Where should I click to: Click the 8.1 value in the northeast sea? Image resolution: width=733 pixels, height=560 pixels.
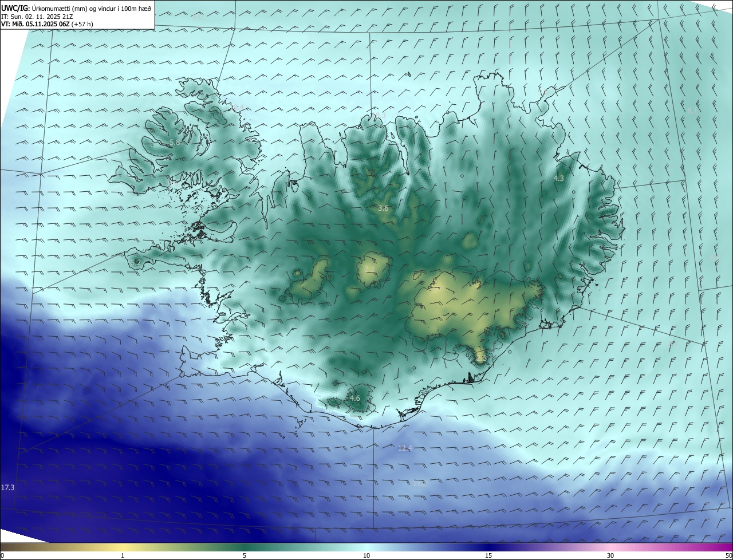tap(692, 111)
